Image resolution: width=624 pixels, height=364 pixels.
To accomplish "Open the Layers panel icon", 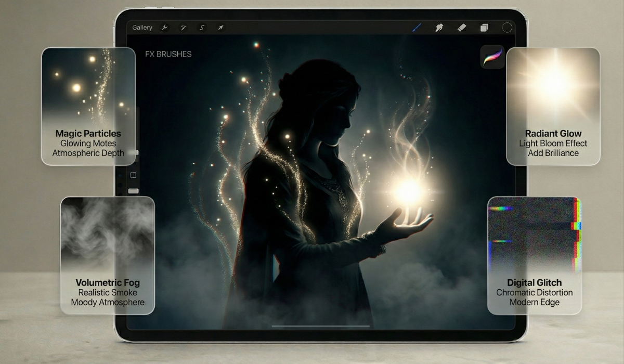I will [x=485, y=28].
